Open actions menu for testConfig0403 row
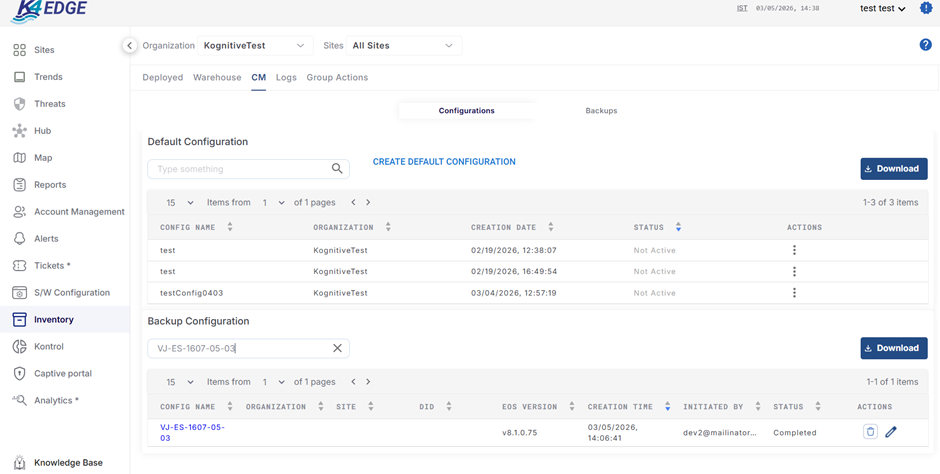 pyautogui.click(x=794, y=293)
